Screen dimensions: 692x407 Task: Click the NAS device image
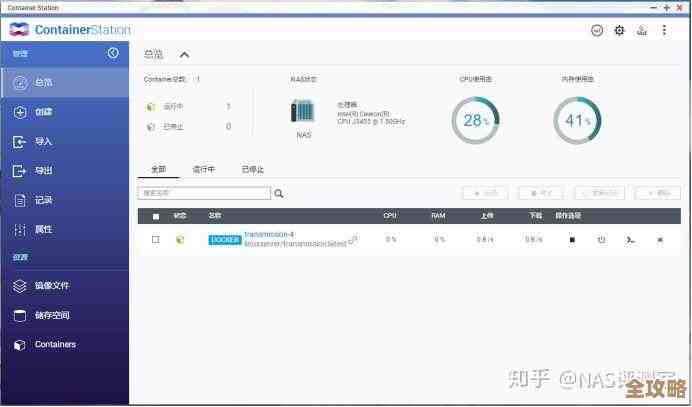click(x=303, y=111)
